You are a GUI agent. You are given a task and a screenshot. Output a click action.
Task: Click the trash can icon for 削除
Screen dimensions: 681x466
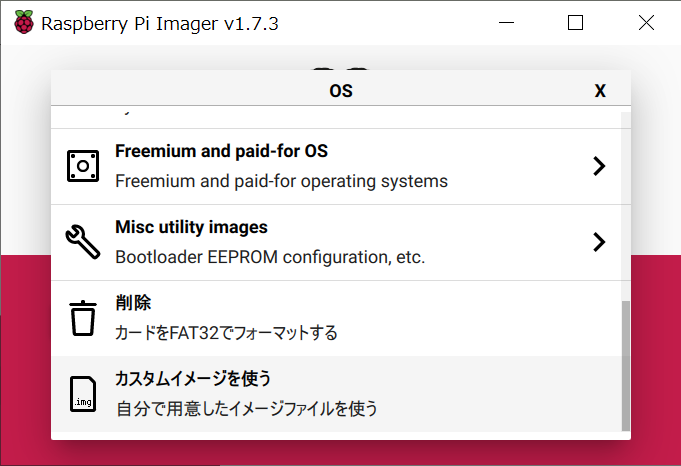pos(83,318)
